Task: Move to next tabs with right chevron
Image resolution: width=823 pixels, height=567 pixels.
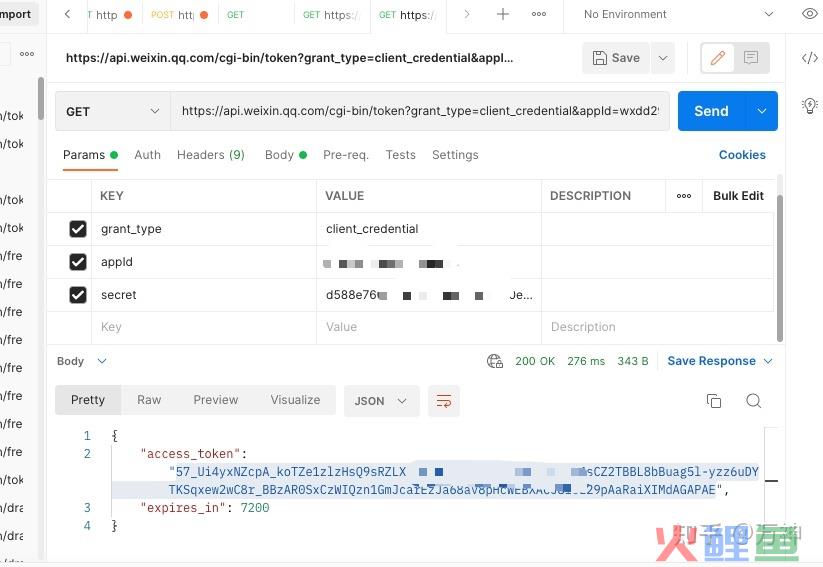Action: [467, 14]
